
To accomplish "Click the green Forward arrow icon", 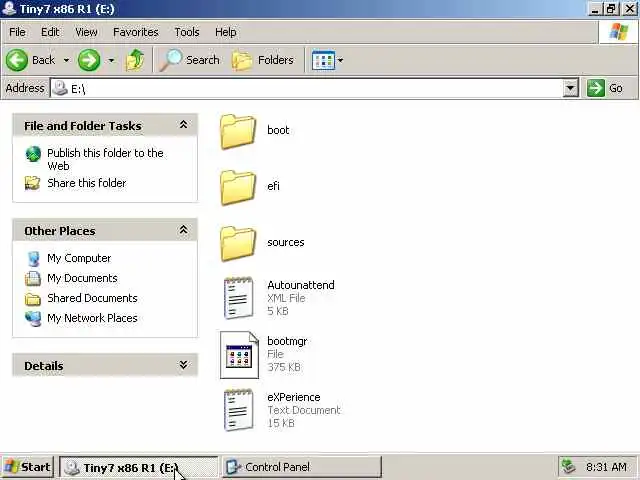I will coord(89,60).
